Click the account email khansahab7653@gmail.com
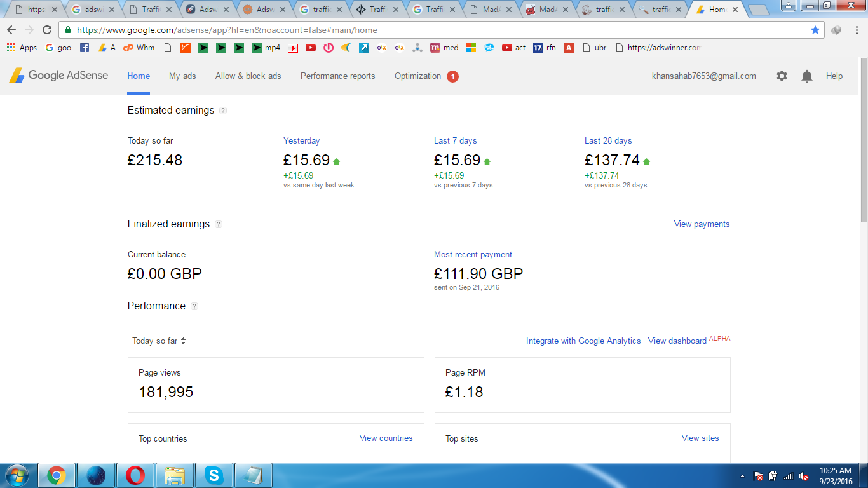 pyautogui.click(x=704, y=76)
